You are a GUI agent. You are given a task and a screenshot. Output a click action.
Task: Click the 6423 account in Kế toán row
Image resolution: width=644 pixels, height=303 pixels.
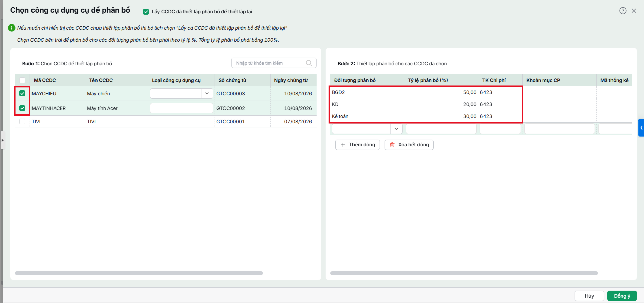click(x=500, y=116)
